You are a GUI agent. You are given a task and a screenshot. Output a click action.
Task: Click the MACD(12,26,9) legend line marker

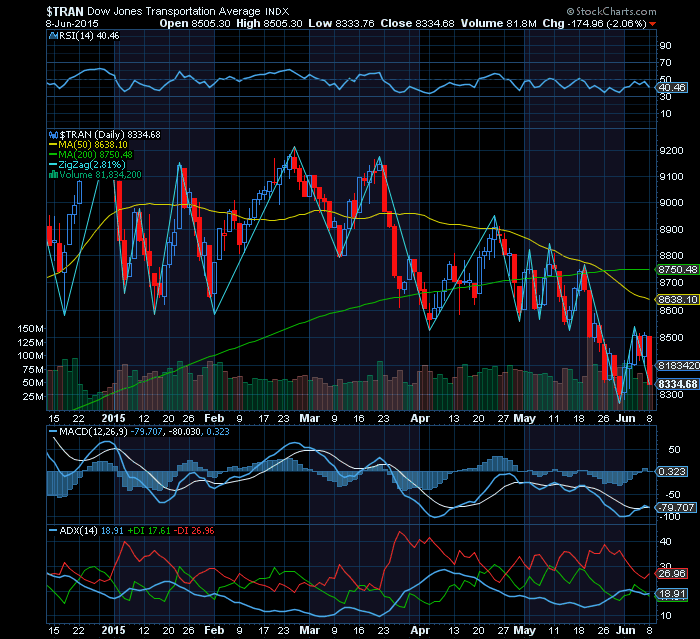pyautogui.click(x=53, y=432)
